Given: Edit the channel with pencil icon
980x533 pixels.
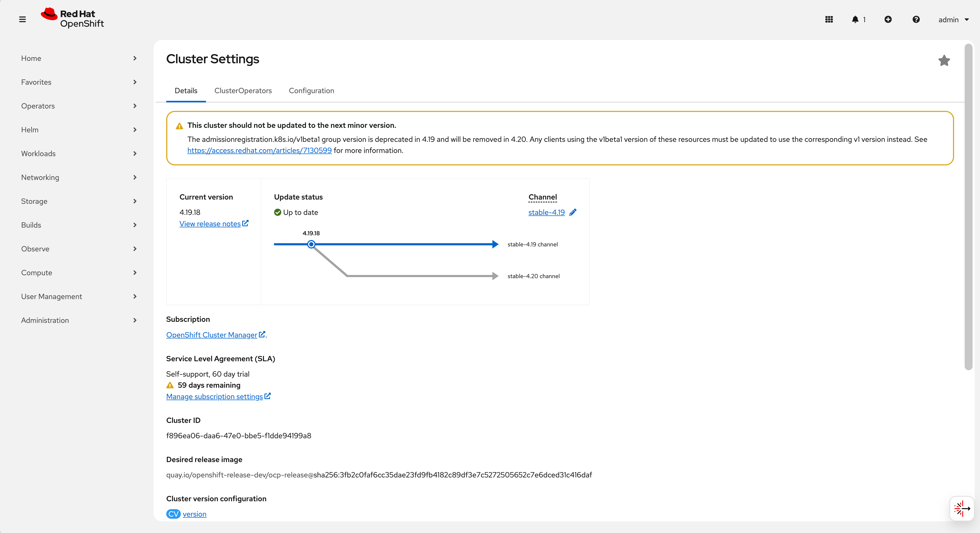Looking at the screenshot, I should 573,212.
